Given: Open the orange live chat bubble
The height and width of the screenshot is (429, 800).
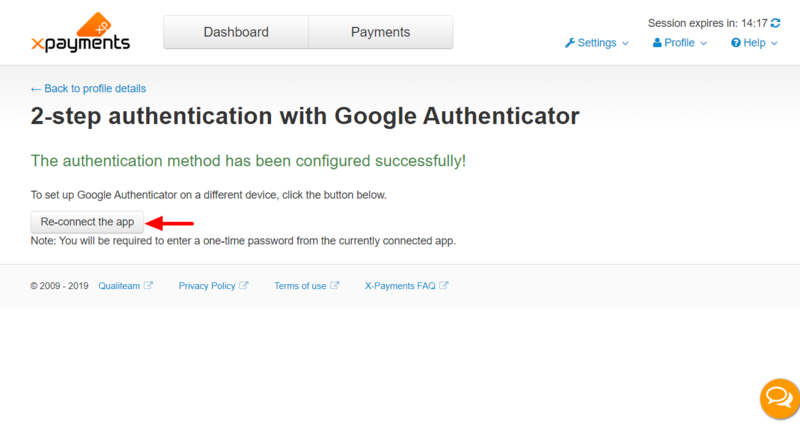Looking at the screenshot, I should point(779,399).
